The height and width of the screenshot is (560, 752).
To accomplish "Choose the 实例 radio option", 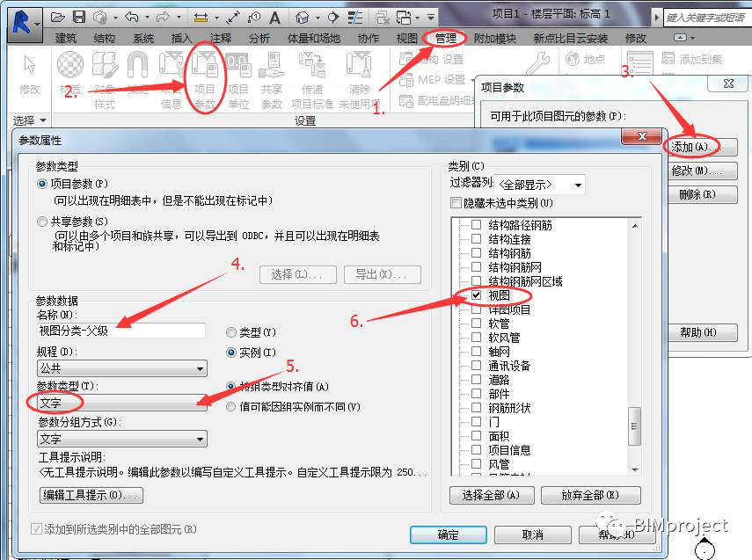I will tap(231, 353).
